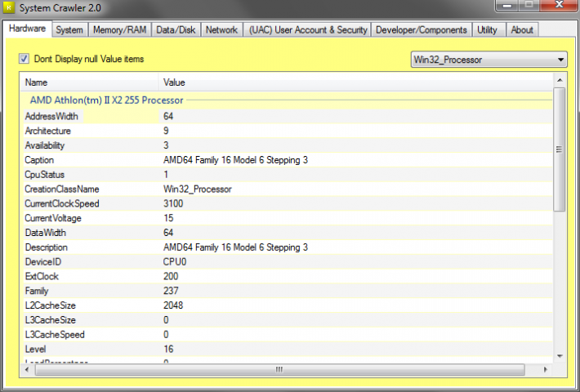
Task: Select the ExtClock row
Action: coord(288,276)
